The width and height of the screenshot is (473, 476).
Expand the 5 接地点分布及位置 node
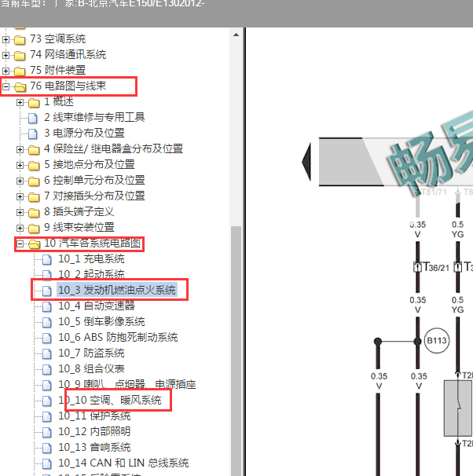[x=20, y=166]
